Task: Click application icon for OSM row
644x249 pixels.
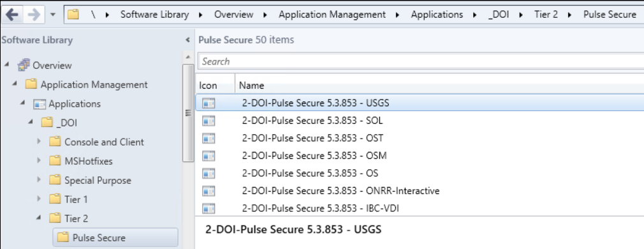Action: pyautogui.click(x=209, y=156)
